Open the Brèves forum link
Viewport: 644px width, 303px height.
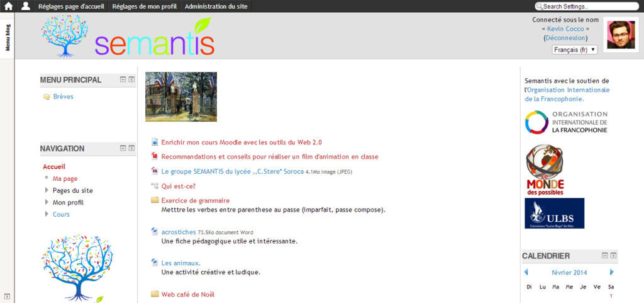pos(64,96)
